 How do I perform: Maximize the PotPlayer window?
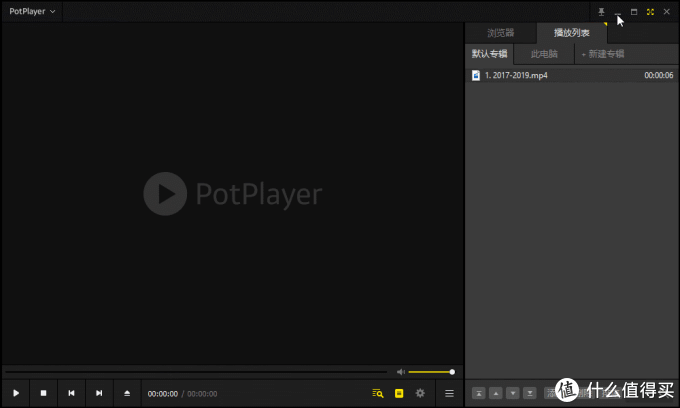pos(634,12)
